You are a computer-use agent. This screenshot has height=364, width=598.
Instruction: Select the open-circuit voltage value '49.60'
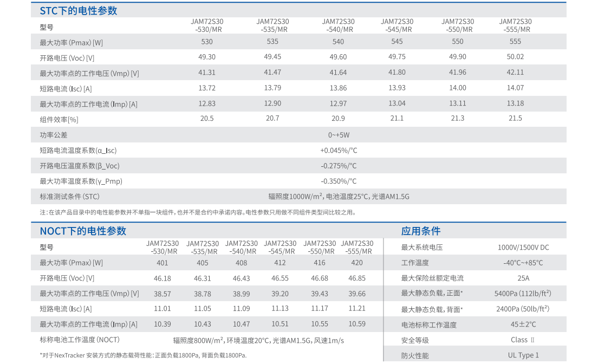[339, 57]
